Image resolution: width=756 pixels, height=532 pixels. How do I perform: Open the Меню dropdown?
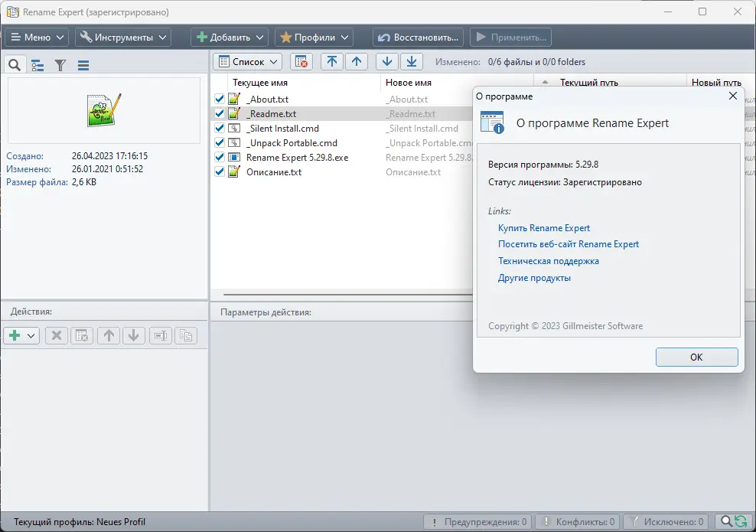point(37,38)
